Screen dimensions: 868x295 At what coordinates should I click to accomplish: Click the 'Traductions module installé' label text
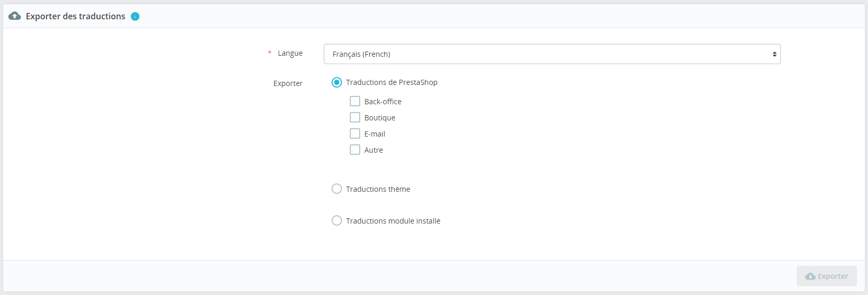click(x=393, y=221)
